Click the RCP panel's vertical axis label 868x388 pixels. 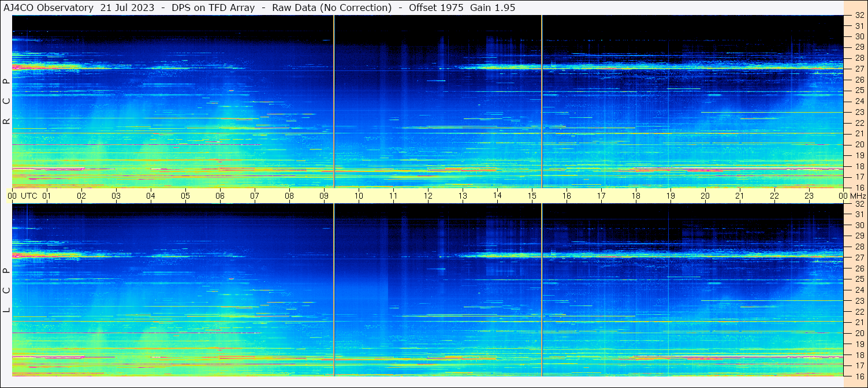[x=6, y=102]
